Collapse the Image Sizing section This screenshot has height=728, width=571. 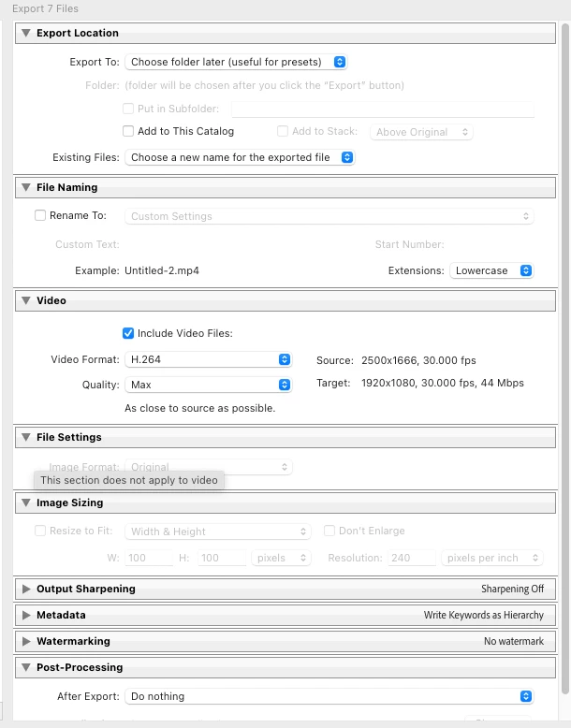click(x=26, y=502)
